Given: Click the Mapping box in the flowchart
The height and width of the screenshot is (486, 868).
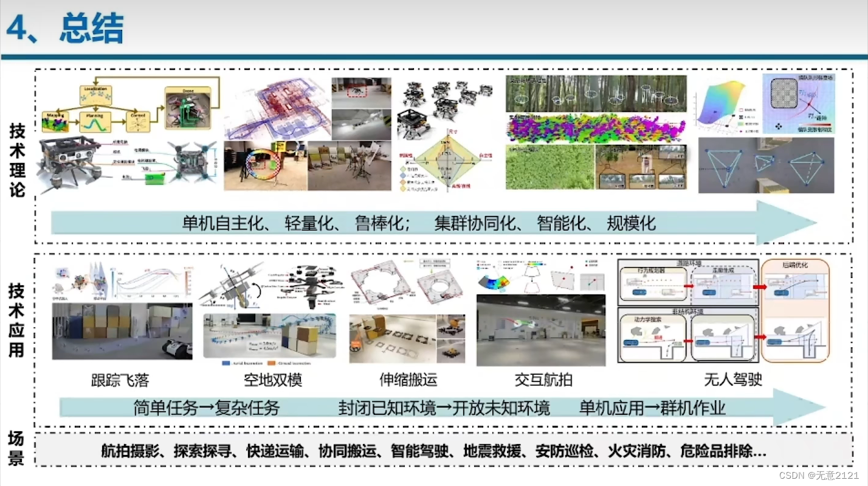Looking at the screenshot, I should 54,122.
